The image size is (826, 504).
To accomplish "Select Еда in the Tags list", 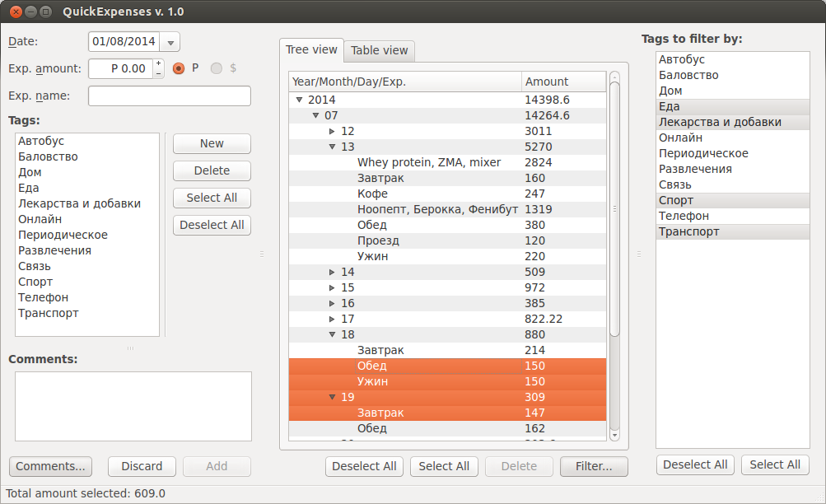I will tap(87, 188).
